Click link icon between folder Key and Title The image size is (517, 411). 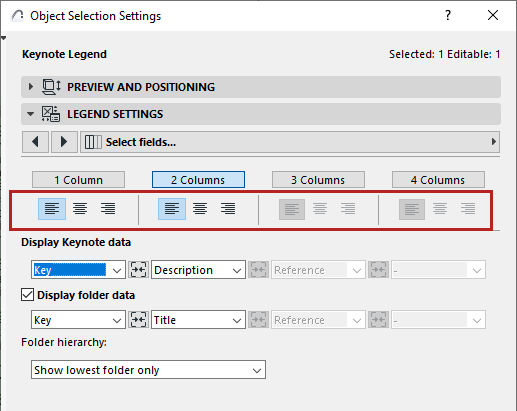pyautogui.click(x=138, y=320)
